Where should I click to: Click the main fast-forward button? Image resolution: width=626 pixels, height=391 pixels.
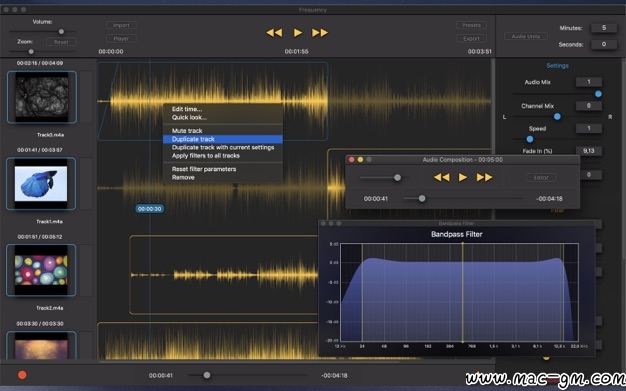tap(320, 33)
